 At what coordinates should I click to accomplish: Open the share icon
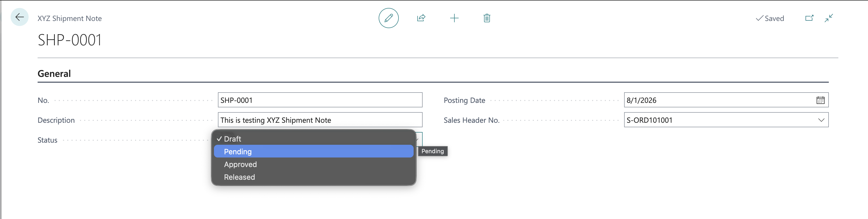click(x=421, y=18)
